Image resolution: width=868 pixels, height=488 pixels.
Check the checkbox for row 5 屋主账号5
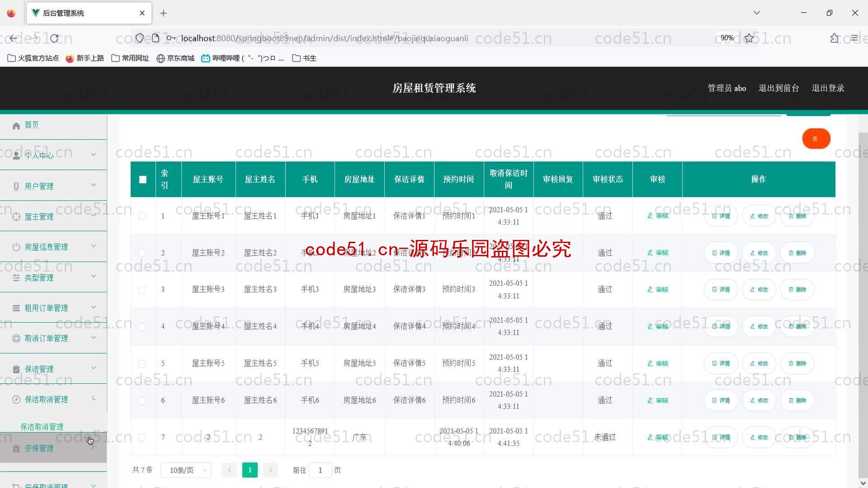[x=142, y=364]
